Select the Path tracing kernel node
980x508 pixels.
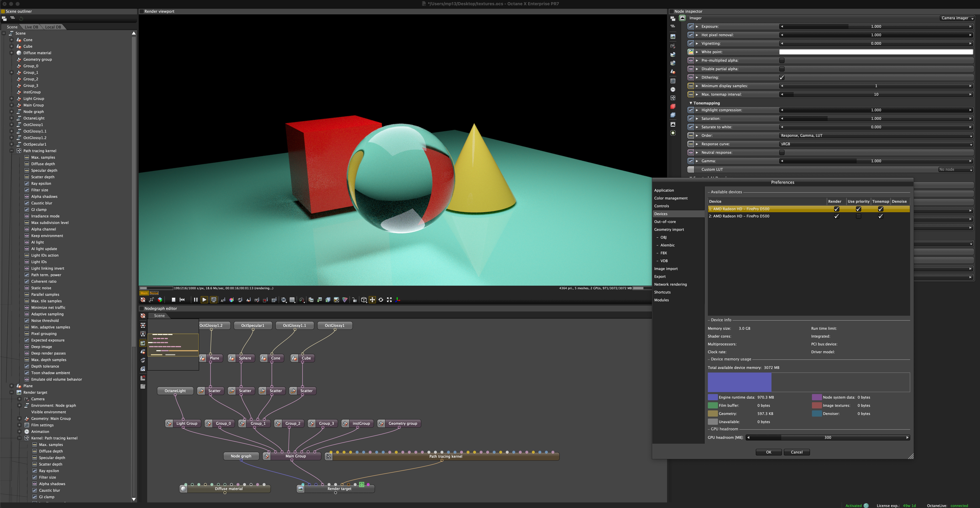(445, 456)
